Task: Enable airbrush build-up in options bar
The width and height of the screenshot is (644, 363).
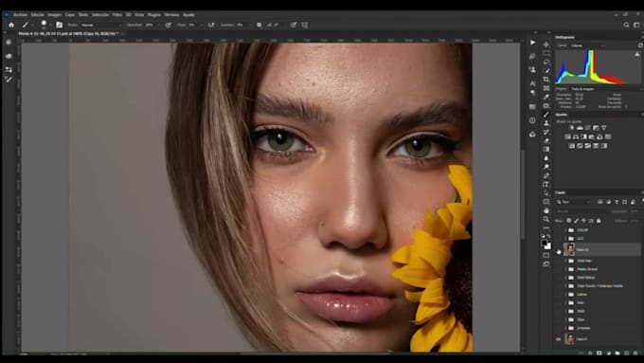Action: coord(210,25)
